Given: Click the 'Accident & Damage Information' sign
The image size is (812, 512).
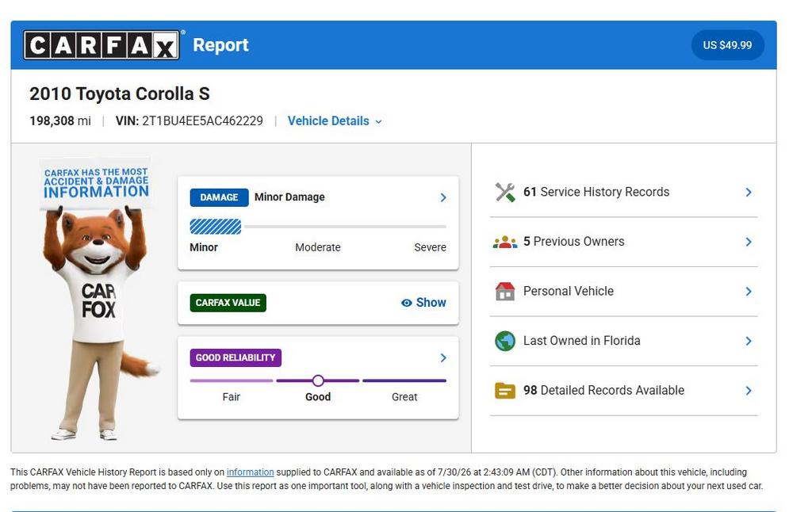Looking at the screenshot, I should click(96, 183).
